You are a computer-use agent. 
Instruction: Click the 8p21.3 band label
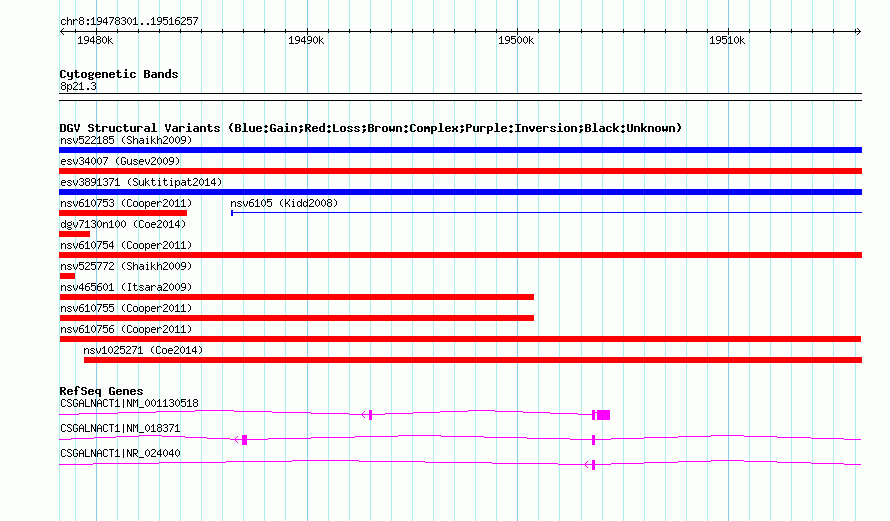[x=78, y=86]
